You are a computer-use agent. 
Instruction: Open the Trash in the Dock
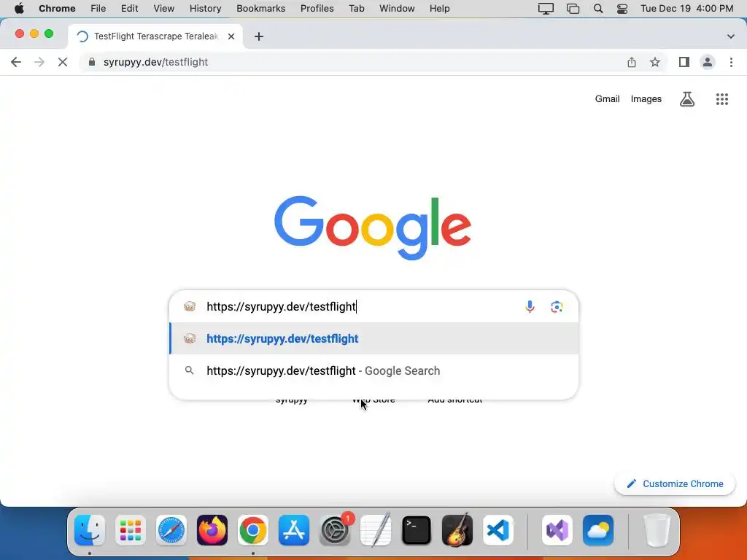pos(657,530)
